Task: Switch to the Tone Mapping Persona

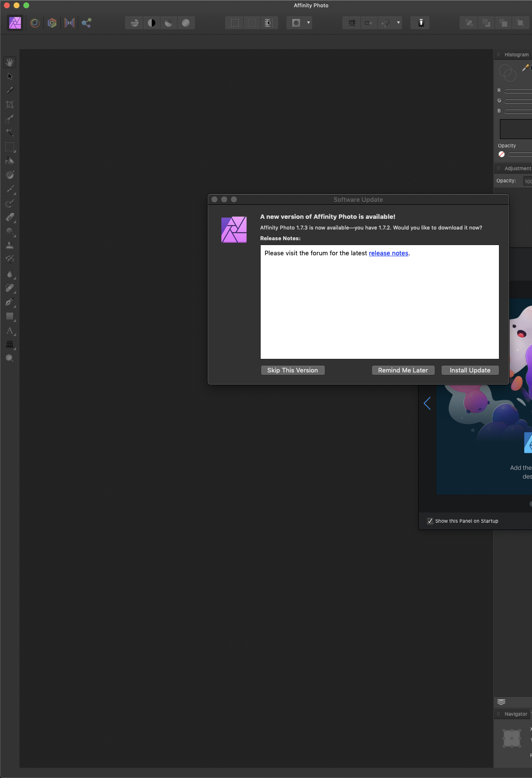Action: pos(70,23)
